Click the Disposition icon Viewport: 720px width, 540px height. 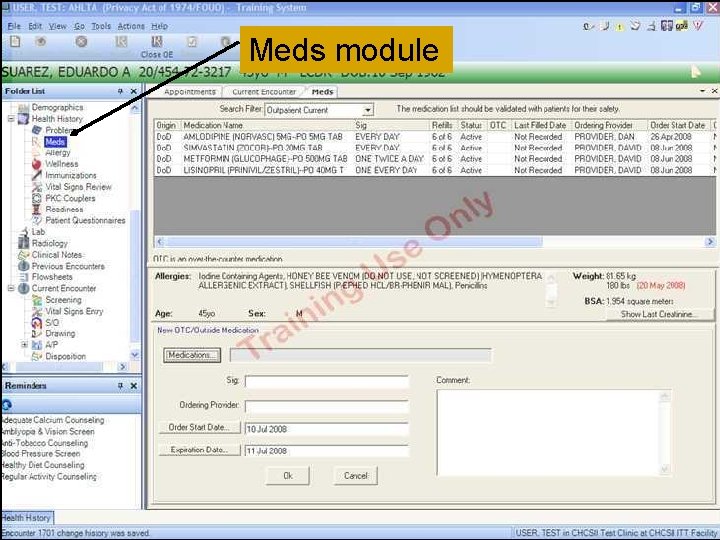coord(37,356)
